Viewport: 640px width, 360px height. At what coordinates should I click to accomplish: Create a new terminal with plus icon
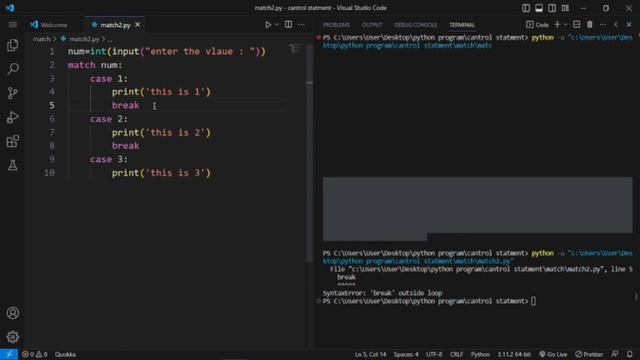pyautogui.click(x=557, y=24)
